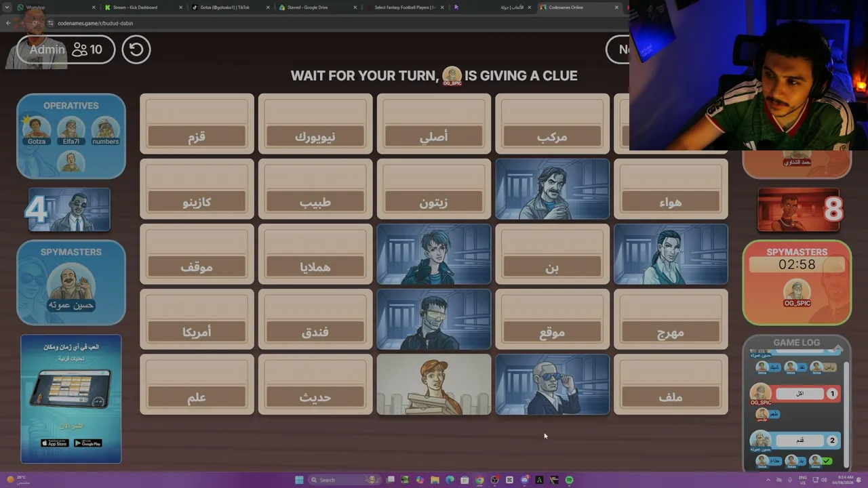Select the word card مركب

point(553,124)
